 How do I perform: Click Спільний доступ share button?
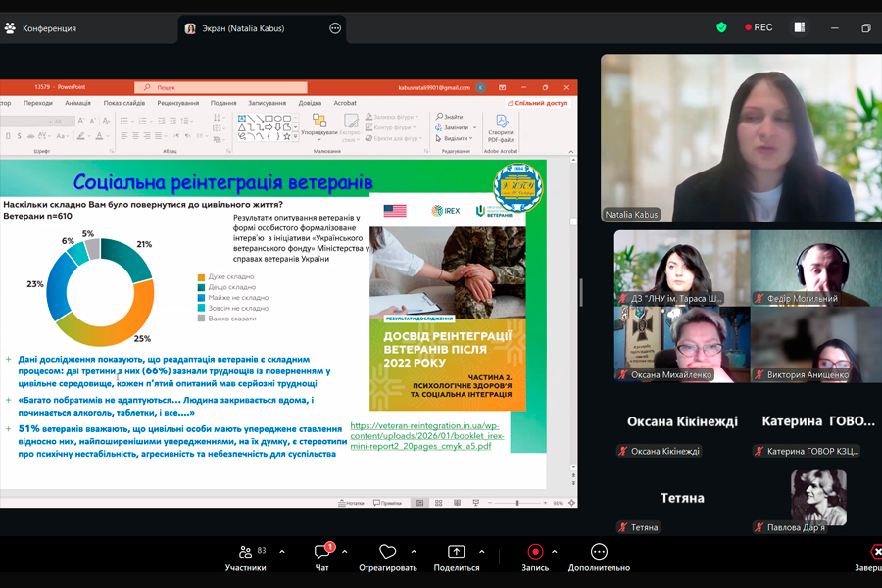click(x=537, y=103)
